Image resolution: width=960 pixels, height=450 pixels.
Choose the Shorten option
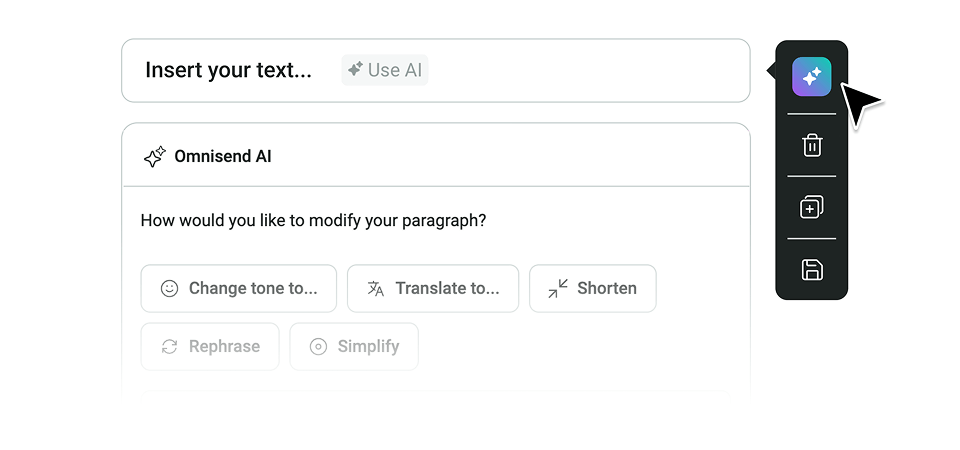pyautogui.click(x=593, y=288)
